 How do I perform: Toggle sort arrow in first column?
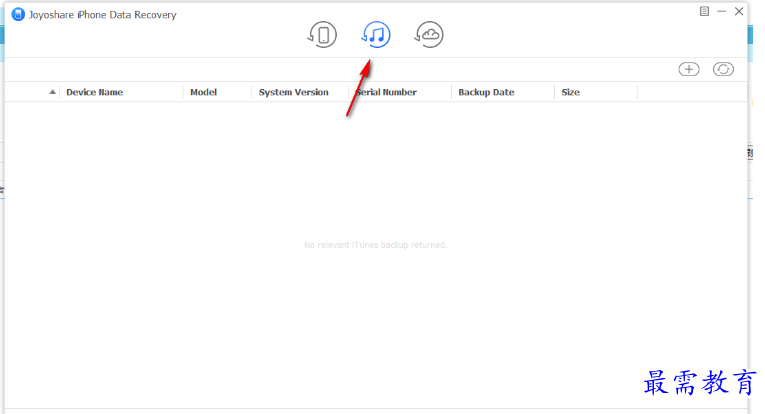point(52,92)
